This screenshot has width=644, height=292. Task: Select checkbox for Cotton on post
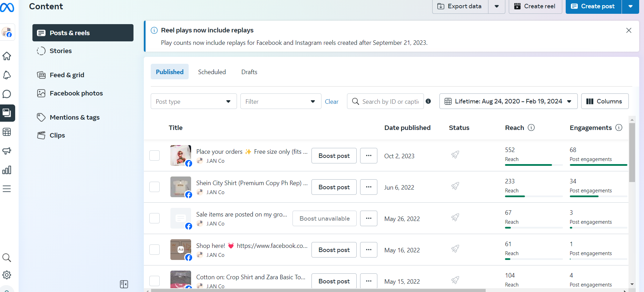coord(155,281)
